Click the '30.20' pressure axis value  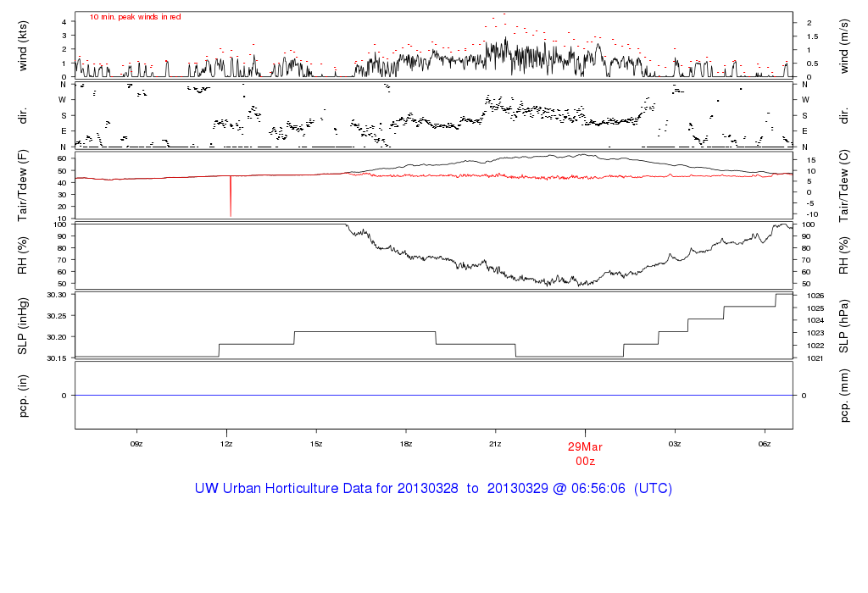click(57, 337)
